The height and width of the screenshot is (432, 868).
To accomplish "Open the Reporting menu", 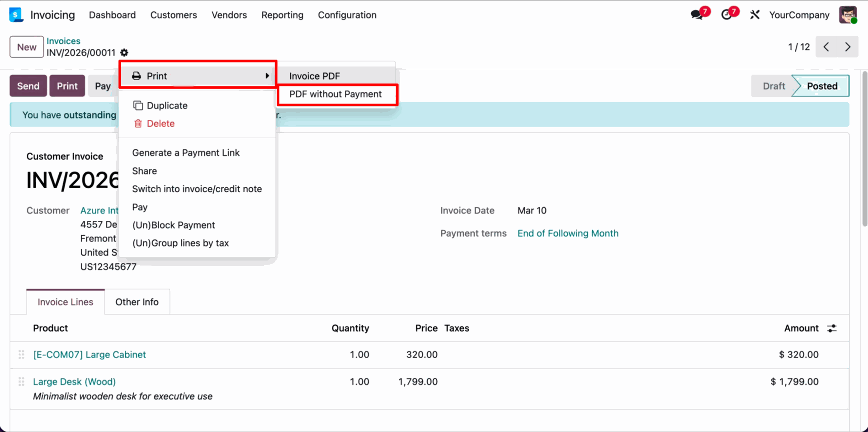I will point(282,15).
